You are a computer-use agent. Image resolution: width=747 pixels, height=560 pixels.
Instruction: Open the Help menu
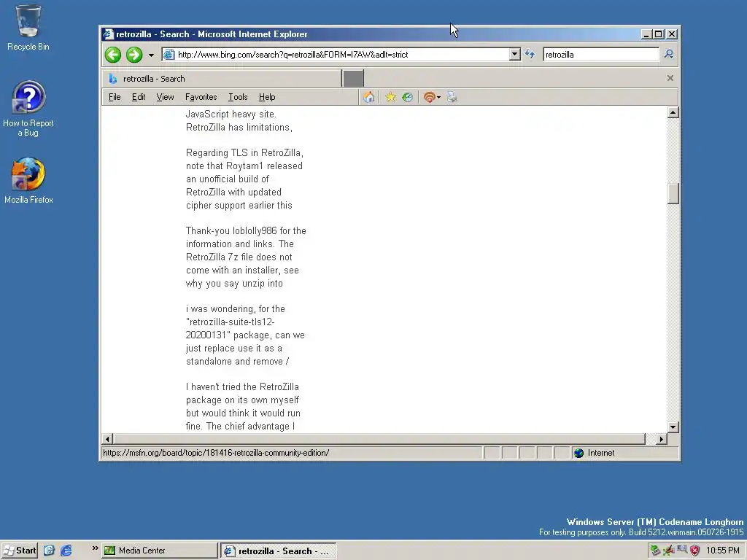(267, 97)
